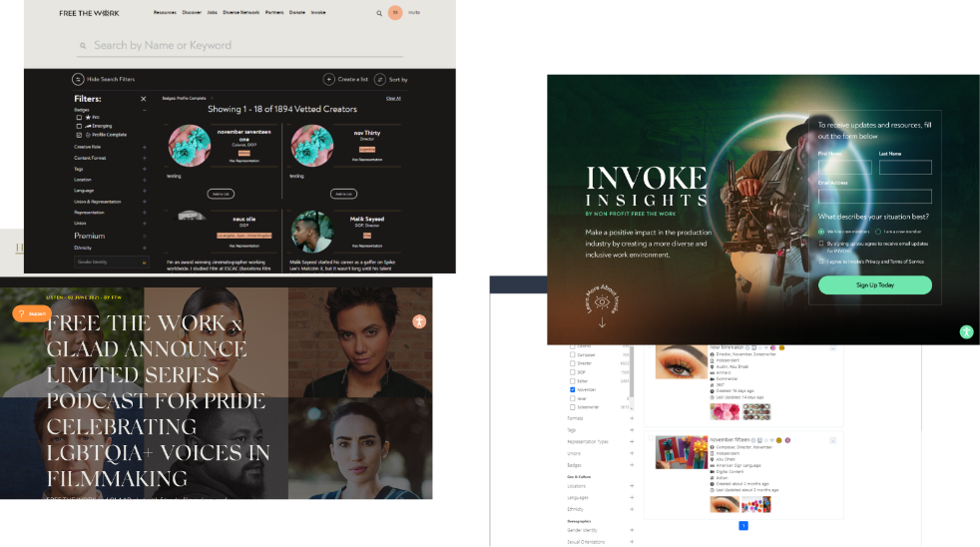Open the Sort by icon

[379, 79]
